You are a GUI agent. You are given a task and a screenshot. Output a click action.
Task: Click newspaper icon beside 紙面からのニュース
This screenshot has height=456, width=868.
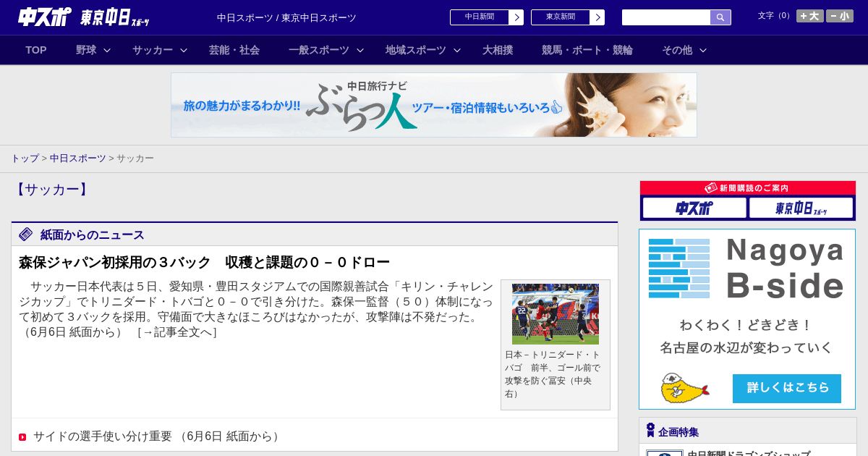(x=26, y=234)
